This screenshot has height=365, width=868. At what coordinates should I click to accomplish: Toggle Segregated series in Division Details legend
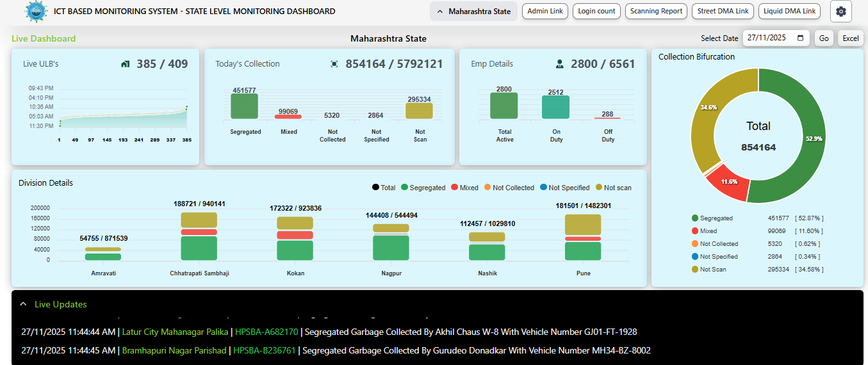[422, 188]
